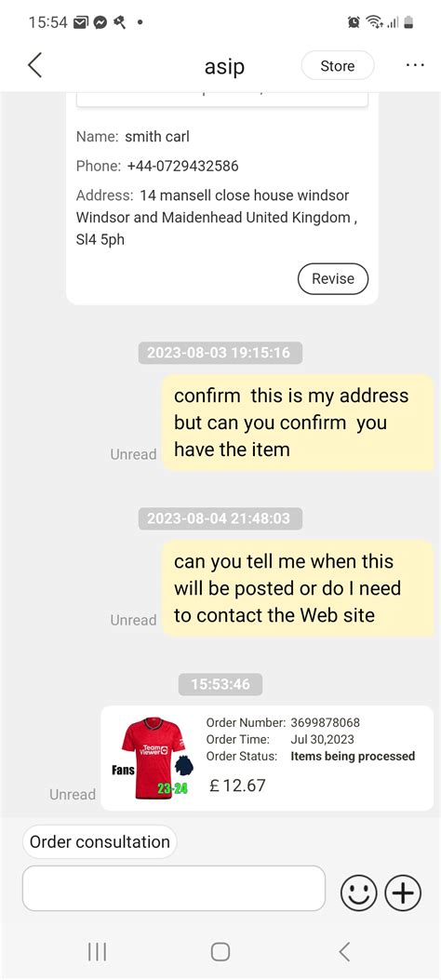
Task: Tap Revise to edit address
Action: [x=333, y=279]
